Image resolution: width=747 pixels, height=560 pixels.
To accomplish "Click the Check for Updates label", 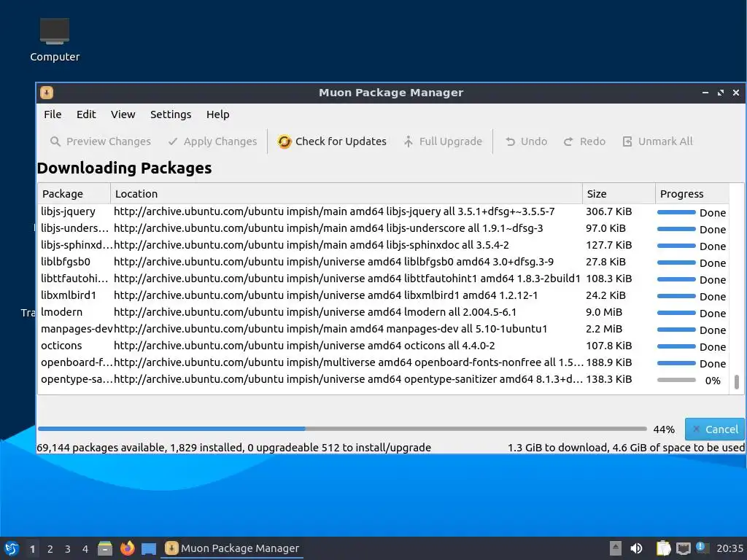I will point(341,141).
